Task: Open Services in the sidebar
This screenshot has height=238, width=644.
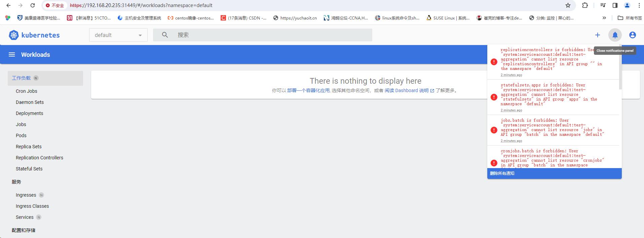Action: click(x=25, y=217)
